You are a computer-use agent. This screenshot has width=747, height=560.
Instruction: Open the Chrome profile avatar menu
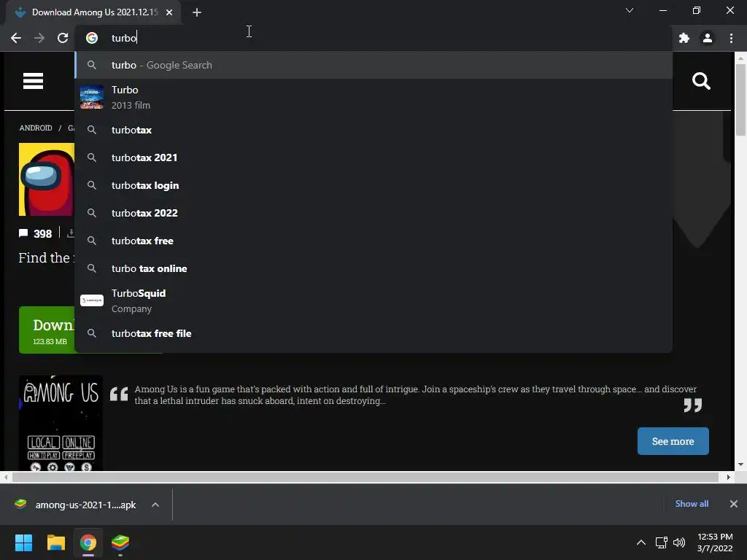click(708, 38)
